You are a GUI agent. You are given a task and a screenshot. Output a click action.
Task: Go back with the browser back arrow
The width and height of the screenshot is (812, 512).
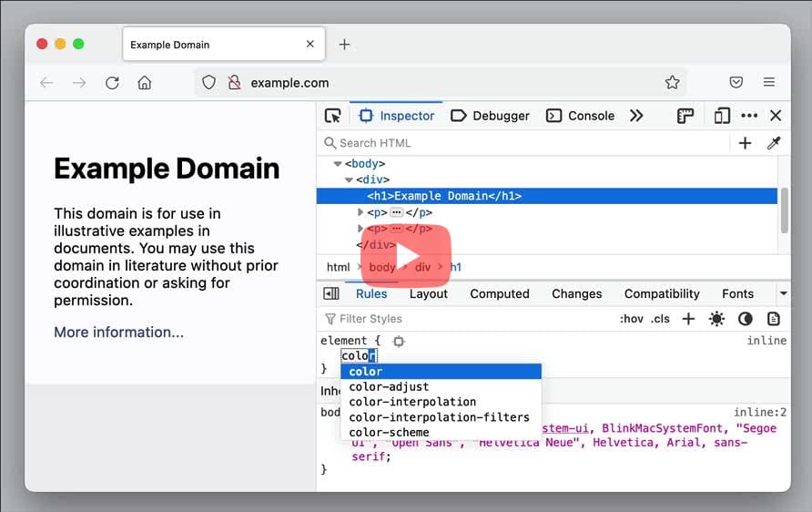46,82
